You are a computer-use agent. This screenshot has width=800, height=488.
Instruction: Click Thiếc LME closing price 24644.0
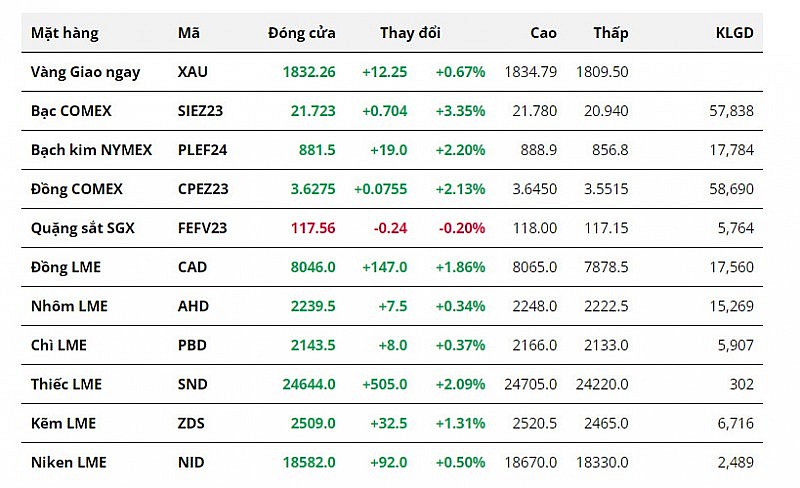click(x=307, y=384)
